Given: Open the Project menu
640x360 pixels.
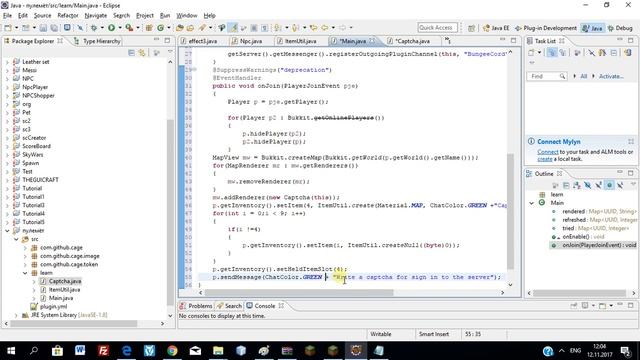Looking at the screenshot, I should pos(144,16).
